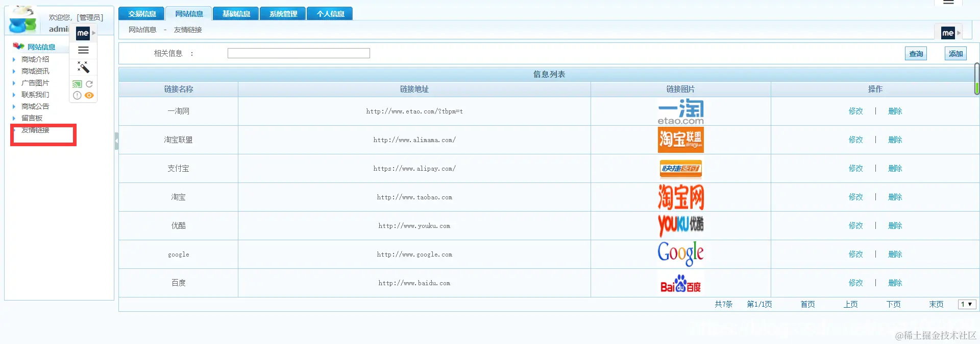This screenshot has width=980, height=344.
Task: Click the YOUKU 优酷 logo image
Action: coord(680,225)
